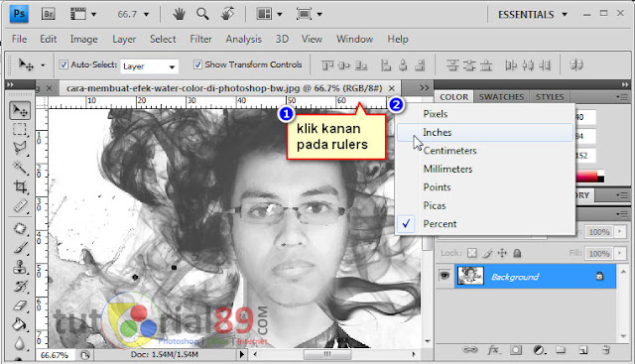
Task: Create a new layer
Action: point(583,350)
